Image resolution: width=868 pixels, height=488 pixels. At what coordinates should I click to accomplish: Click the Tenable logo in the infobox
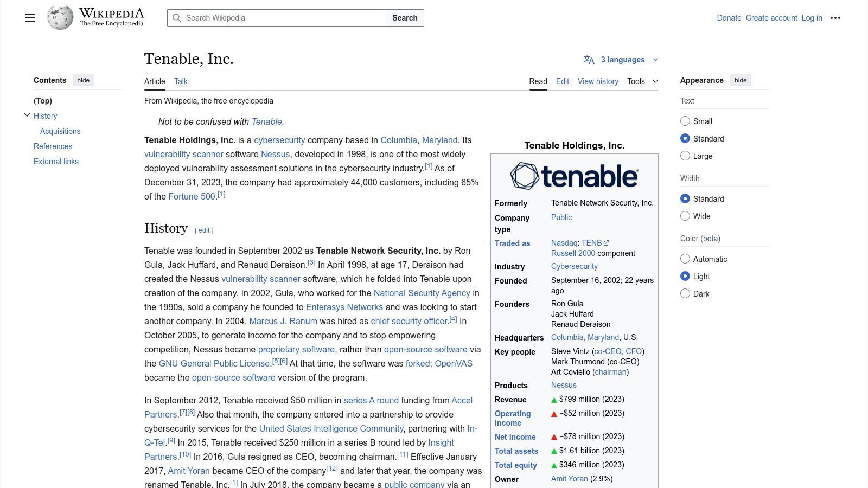point(575,176)
